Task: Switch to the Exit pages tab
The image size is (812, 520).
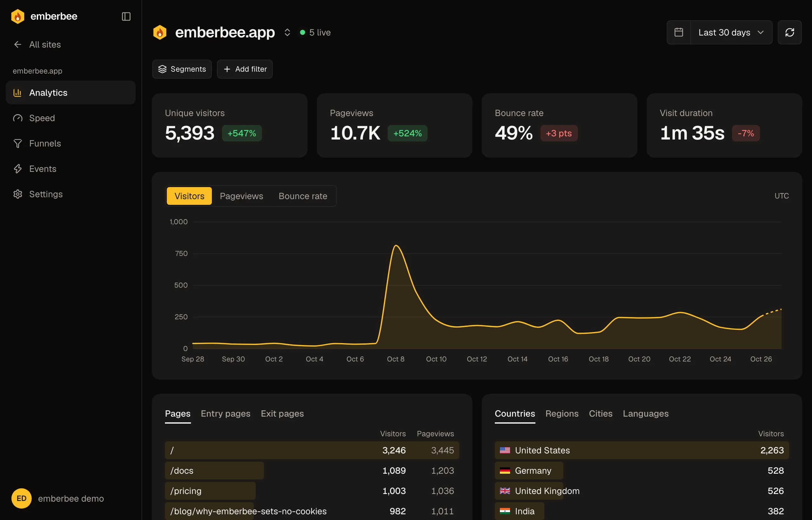Action: (x=282, y=414)
